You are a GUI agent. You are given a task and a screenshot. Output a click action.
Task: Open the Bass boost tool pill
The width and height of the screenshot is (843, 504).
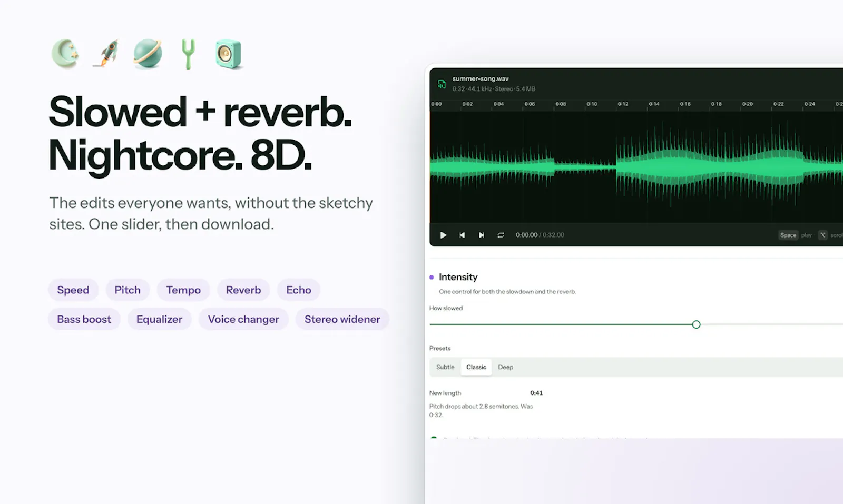click(x=84, y=319)
